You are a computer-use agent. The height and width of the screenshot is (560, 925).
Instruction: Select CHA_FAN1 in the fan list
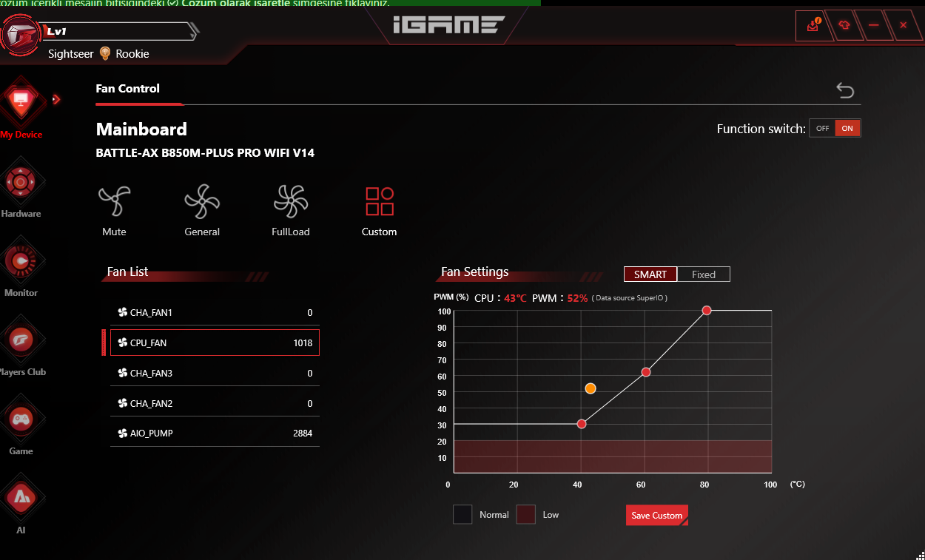[215, 313]
